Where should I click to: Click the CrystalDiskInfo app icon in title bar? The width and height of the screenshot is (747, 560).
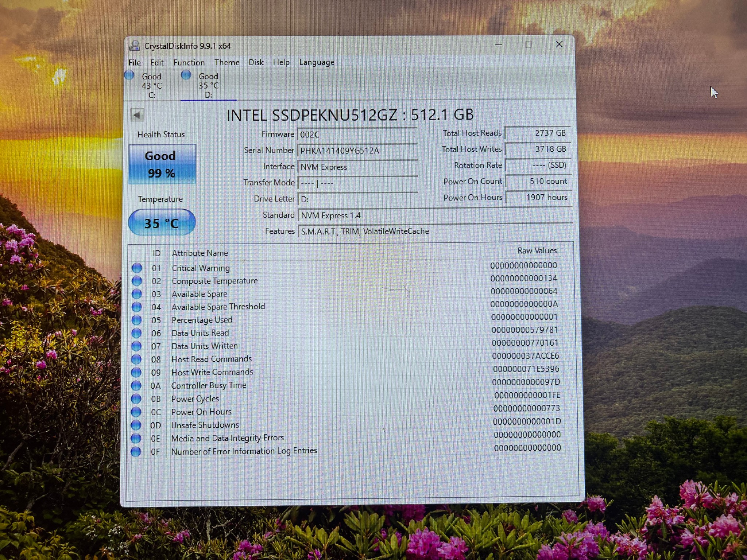tap(135, 46)
